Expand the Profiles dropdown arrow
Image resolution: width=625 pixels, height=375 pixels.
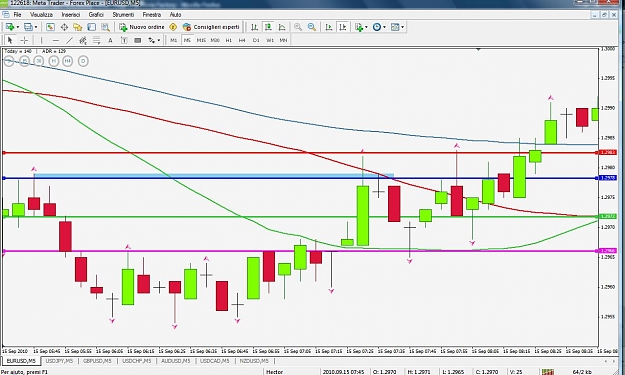(x=35, y=27)
